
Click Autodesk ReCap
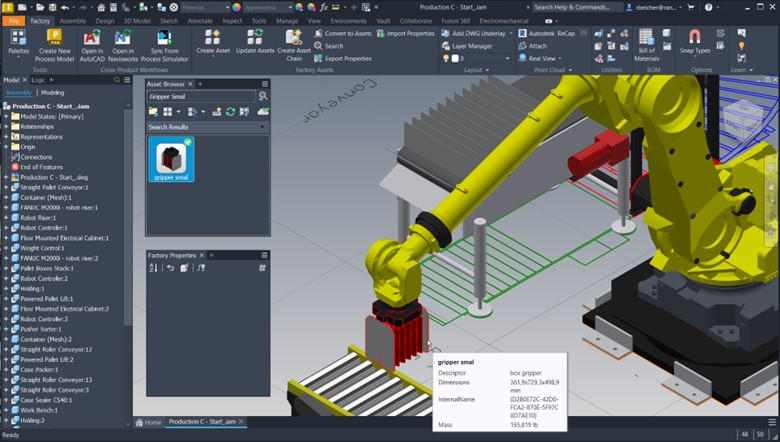tap(546, 33)
